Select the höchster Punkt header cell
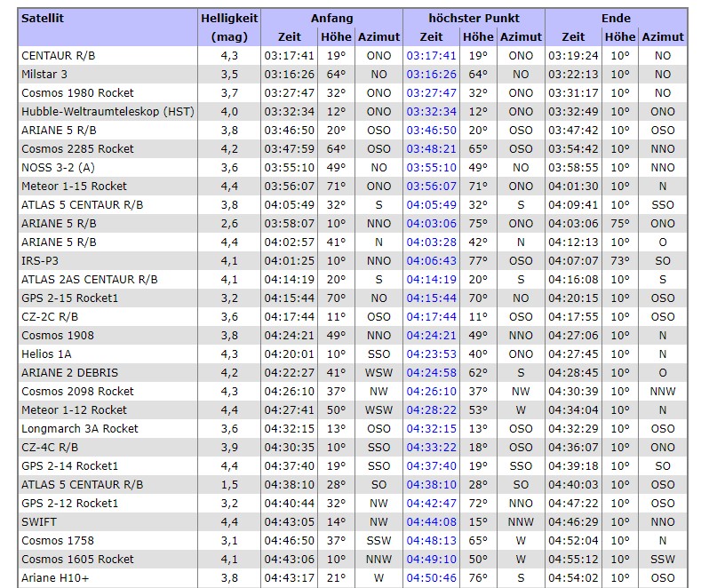The width and height of the screenshot is (709, 588). click(x=474, y=18)
